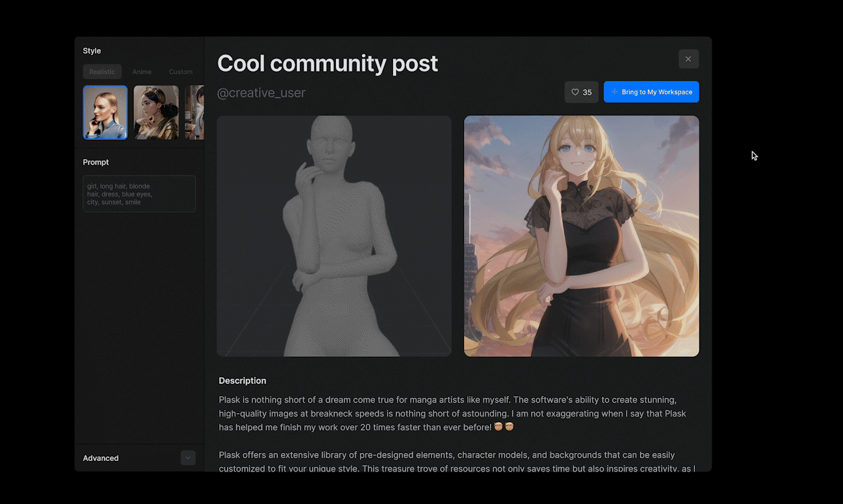Image resolution: width=843 pixels, height=504 pixels.
Task: Pick the third partially visible style thumbnail
Action: click(194, 112)
